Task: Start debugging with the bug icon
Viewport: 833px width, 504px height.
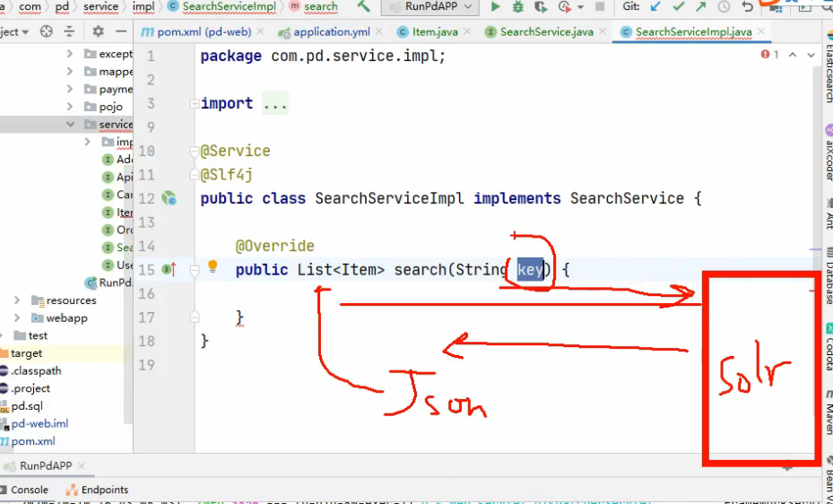Action: point(518,7)
